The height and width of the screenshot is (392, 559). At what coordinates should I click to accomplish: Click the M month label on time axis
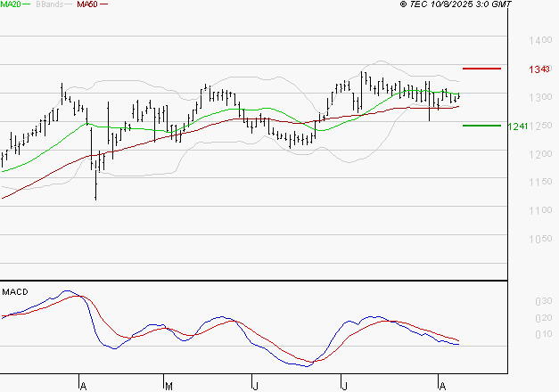coord(169,387)
